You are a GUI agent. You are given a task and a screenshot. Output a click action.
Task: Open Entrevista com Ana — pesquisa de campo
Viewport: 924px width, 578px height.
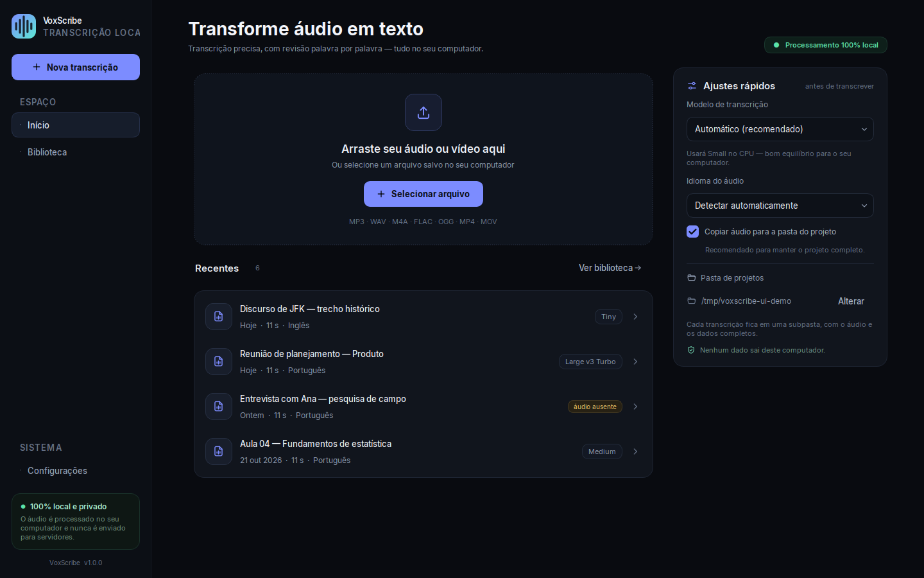pyautogui.click(x=424, y=407)
